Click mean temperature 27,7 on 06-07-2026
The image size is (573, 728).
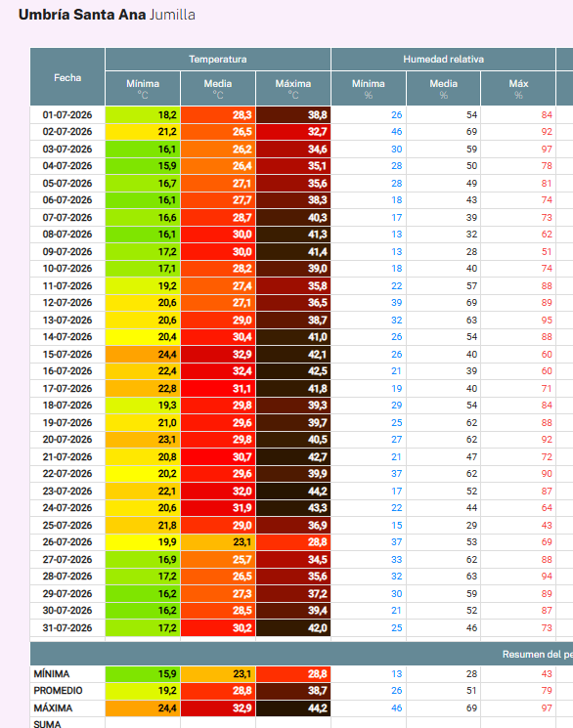click(x=218, y=200)
